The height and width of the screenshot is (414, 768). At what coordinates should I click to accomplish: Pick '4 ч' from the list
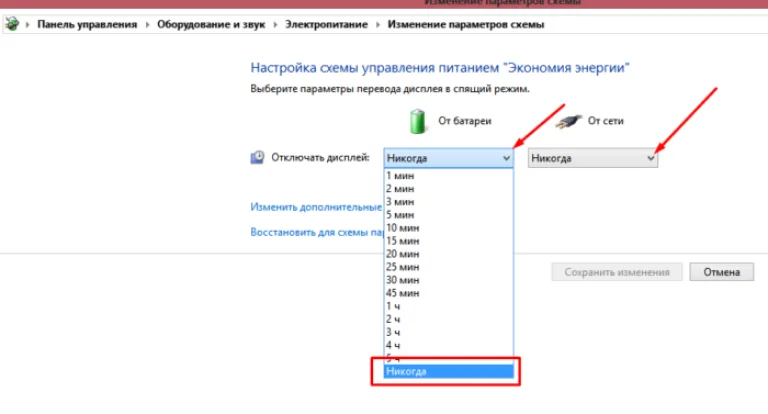448,345
